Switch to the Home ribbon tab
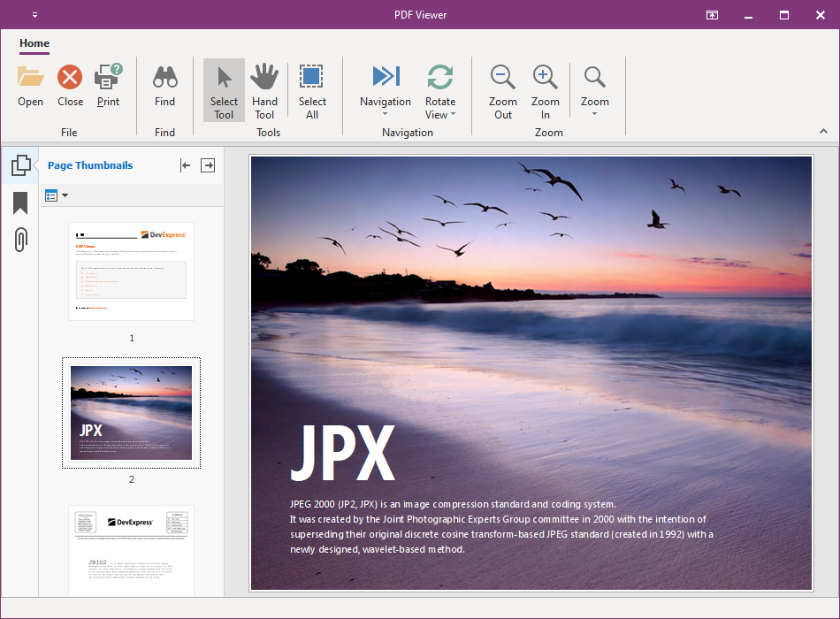This screenshot has width=840, height=619. click(x=34, y=43)
